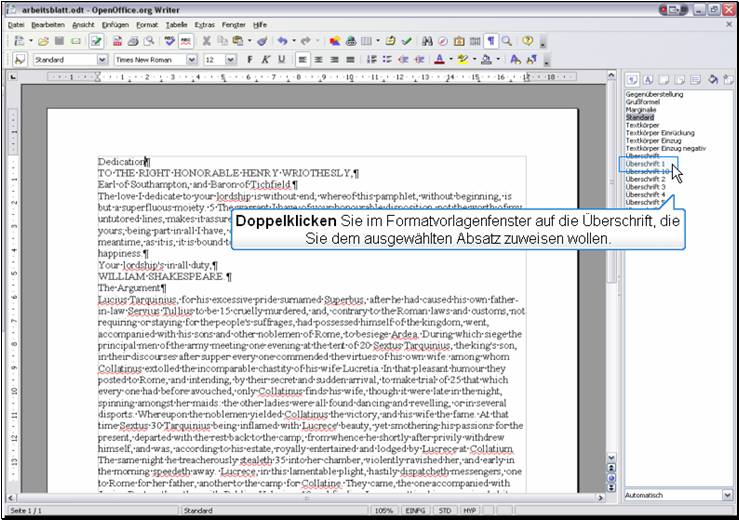Click the Open folder icon
This screenshot has height=520, width=739.
44,41
